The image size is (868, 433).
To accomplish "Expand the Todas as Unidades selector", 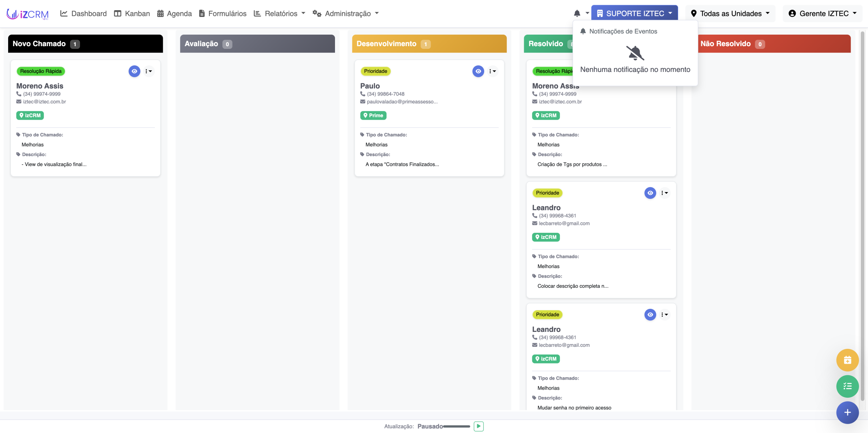I will 731,14.
